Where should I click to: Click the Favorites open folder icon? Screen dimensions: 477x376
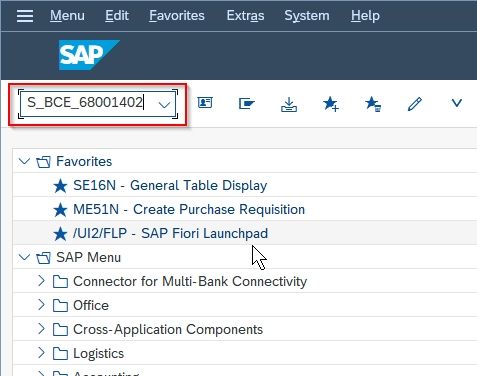(43, 162)
